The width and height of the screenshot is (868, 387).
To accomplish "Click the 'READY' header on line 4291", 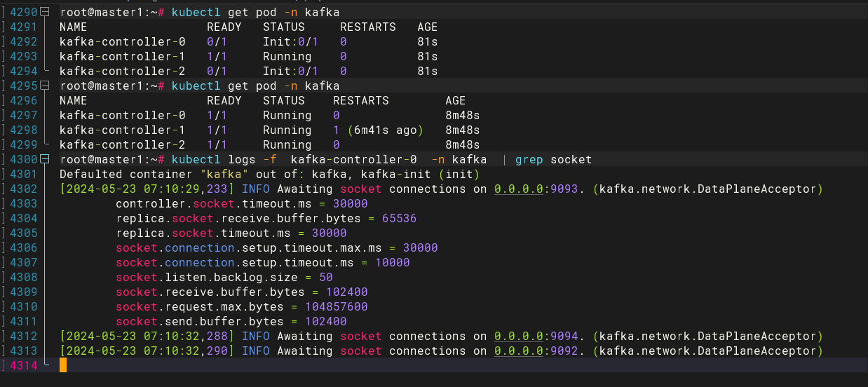I will (x=224, y=27).
